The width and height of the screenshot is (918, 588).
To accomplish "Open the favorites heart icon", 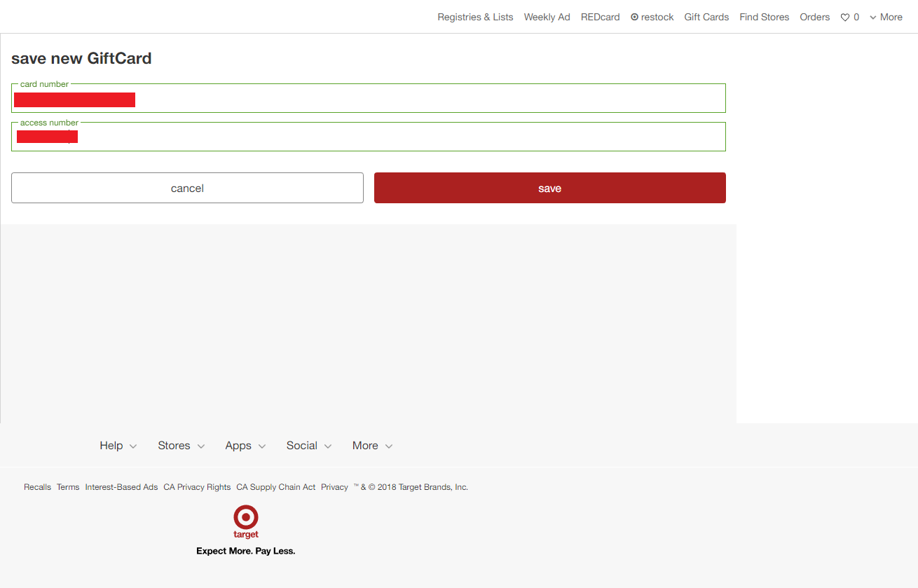I will pos(845,18).
